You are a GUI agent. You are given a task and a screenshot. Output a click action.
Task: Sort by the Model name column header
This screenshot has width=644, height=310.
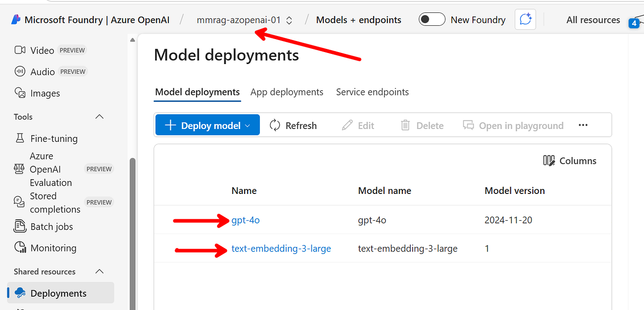point(385,191)
